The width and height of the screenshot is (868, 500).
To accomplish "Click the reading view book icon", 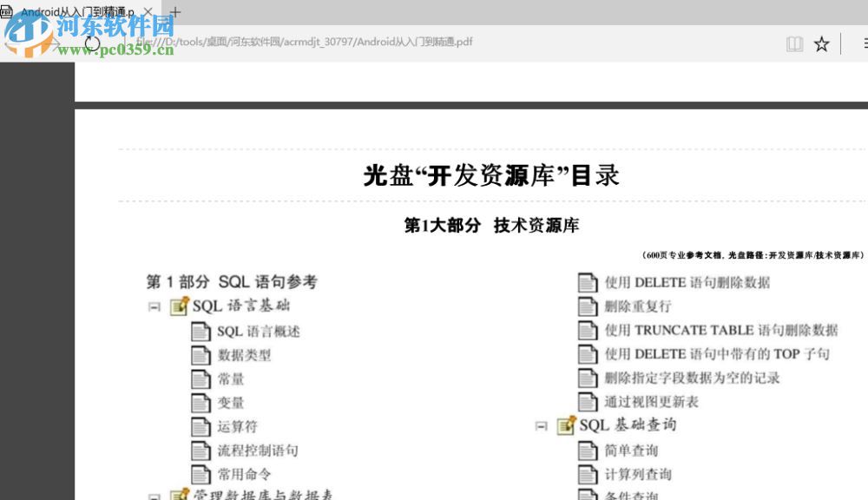I will 795,43.
